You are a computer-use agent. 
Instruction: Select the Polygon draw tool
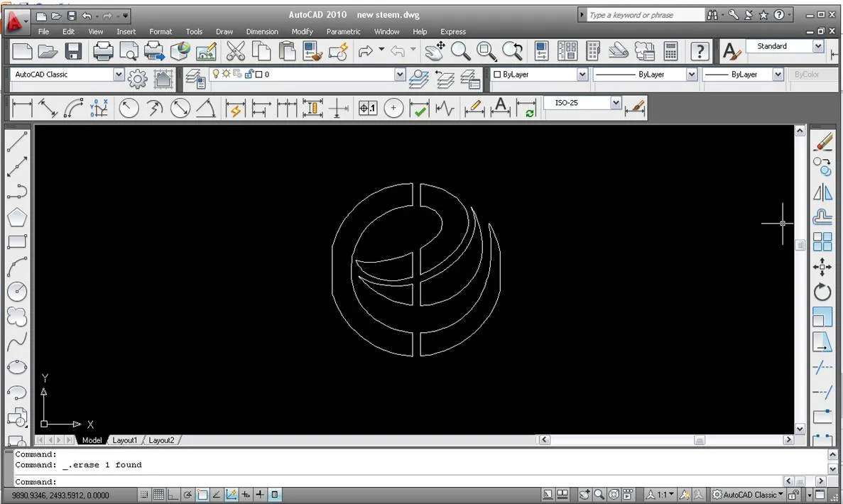17,217
